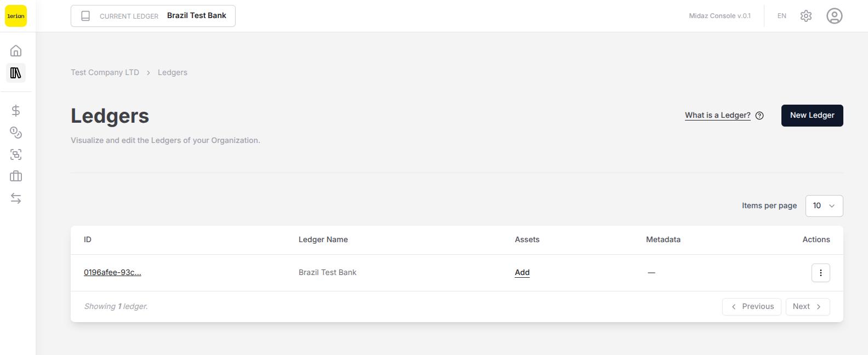Image resolution: width=868 pixels, height=355 pixels.
Task: Open the portfolios briefcase icon
Action: [16, 176]
